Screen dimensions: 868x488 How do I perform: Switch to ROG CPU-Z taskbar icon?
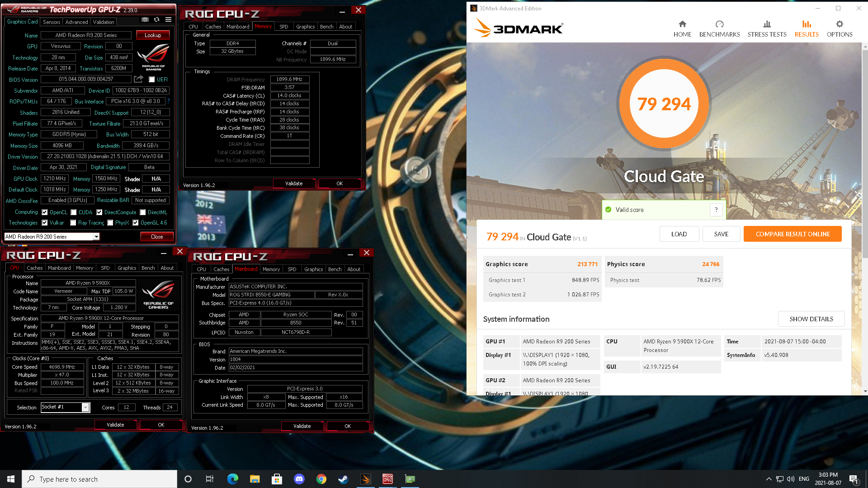387,479
